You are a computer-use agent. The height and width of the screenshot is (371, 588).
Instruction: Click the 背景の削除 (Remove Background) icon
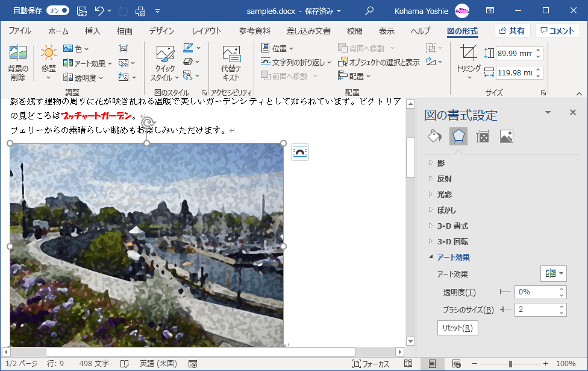(x=18, y=63)
